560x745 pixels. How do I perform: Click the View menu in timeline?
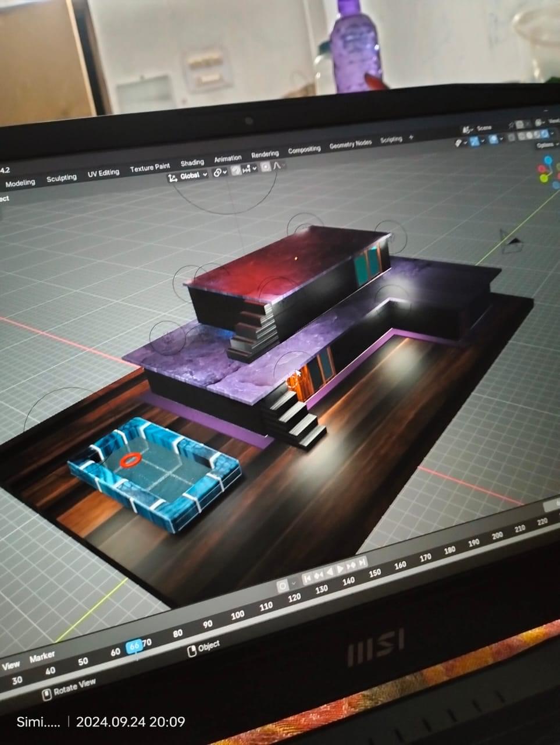(x=10, y=665)
